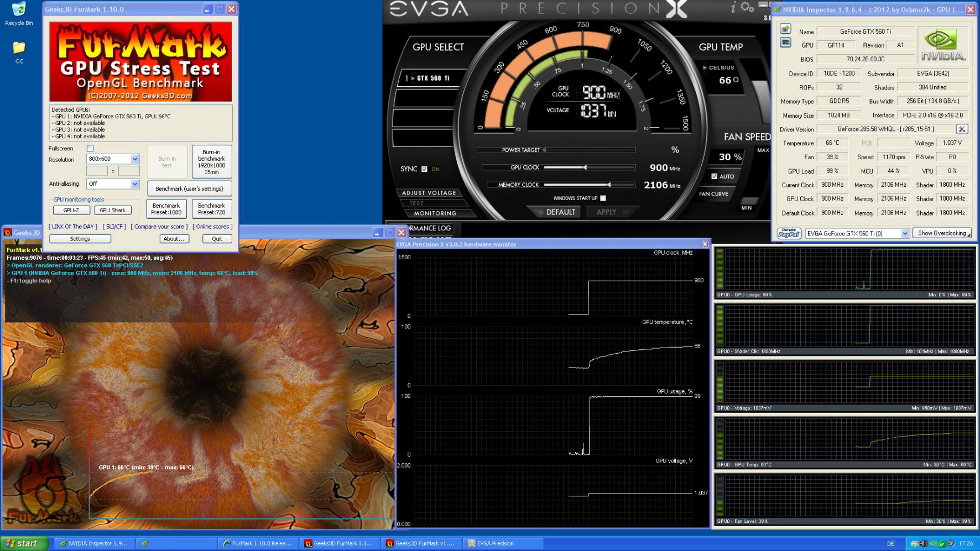This screenshot has width=980, height=551.
Task: Launch GPU Shark monitoring tool
Action: point(113,210)
